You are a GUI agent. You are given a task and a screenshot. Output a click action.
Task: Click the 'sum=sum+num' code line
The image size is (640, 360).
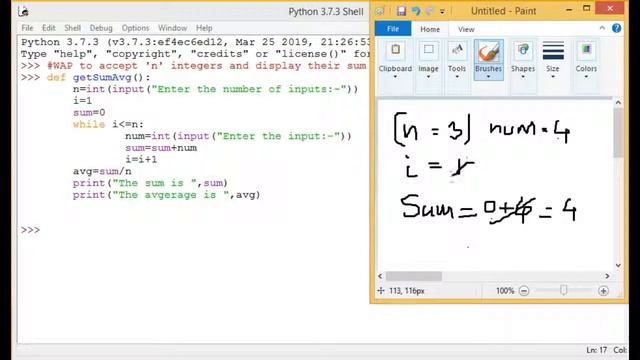161,148
